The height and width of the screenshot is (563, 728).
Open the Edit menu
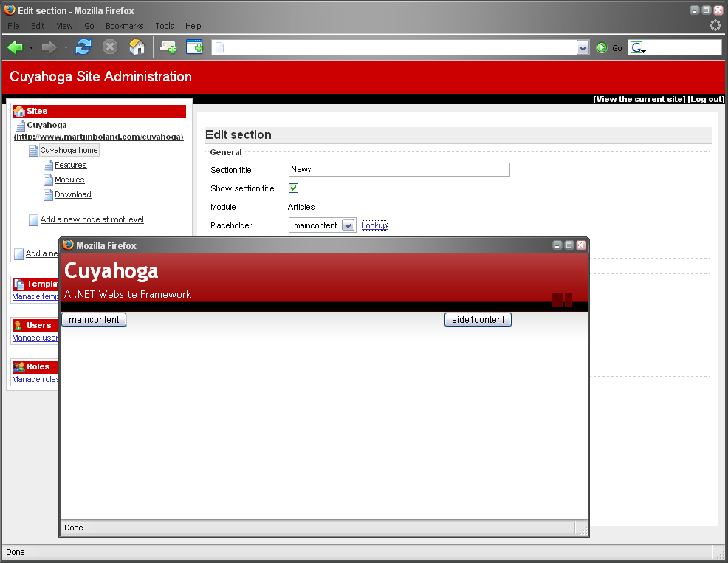tap(38, 26)
